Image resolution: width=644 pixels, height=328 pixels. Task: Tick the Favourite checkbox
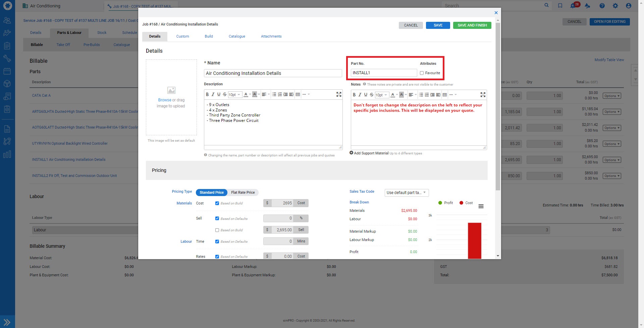click(x=422, y=73)
